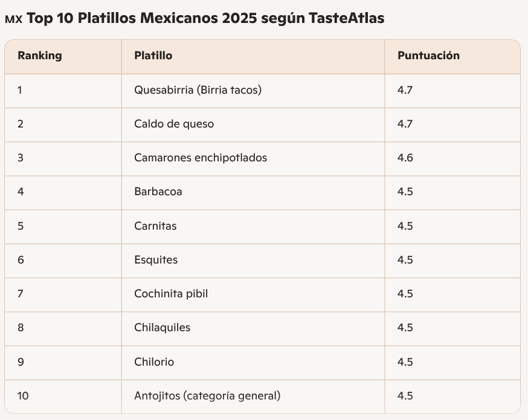Click the MX flag label beside the title
This screenshot has width=528, height=420.
(x=13, y=19)
